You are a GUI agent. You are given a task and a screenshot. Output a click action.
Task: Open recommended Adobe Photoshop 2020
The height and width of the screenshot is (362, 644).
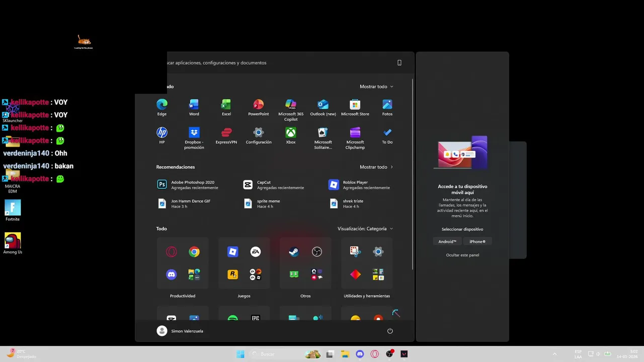[188, 185]
